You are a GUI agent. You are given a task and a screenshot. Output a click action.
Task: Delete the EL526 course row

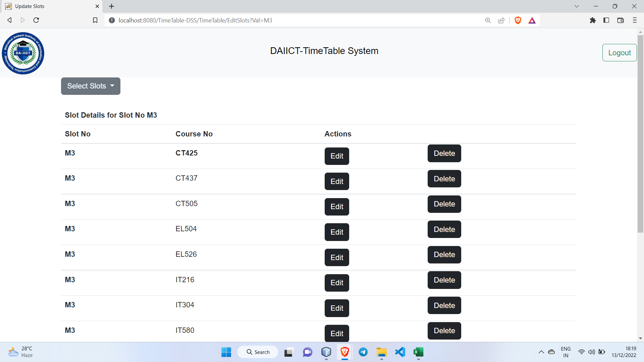pos(444,255)
